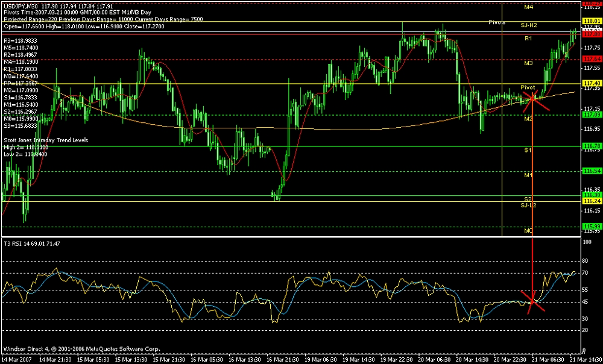The image size is (603, 364).
Task: Click the RSI 80 level on scale
Action: coord(585,261)
